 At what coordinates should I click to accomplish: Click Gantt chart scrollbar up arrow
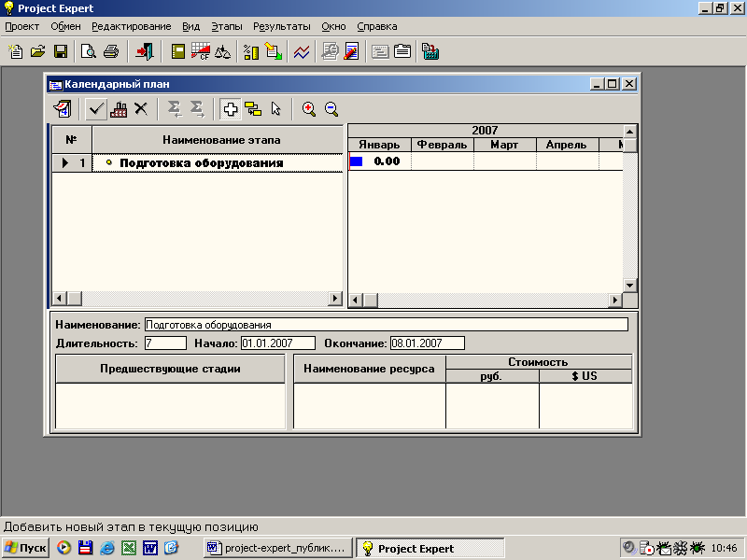629,132
